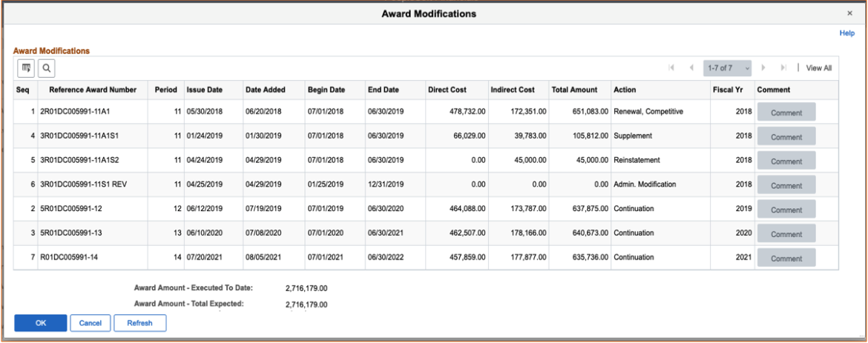Open Comment for the Reinstatement row
The image size is (868, 343).
(786, 161)
